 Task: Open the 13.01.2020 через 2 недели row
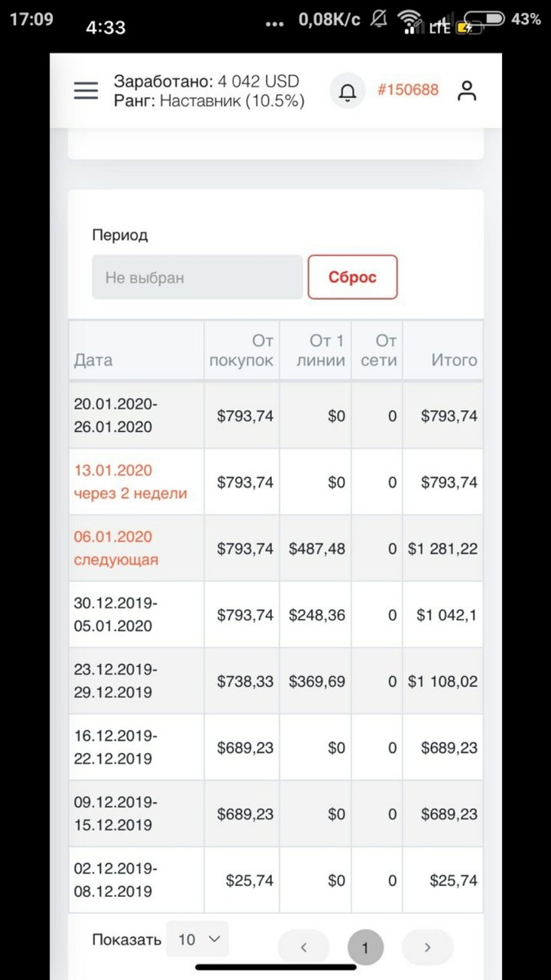[x=276, y=482]
